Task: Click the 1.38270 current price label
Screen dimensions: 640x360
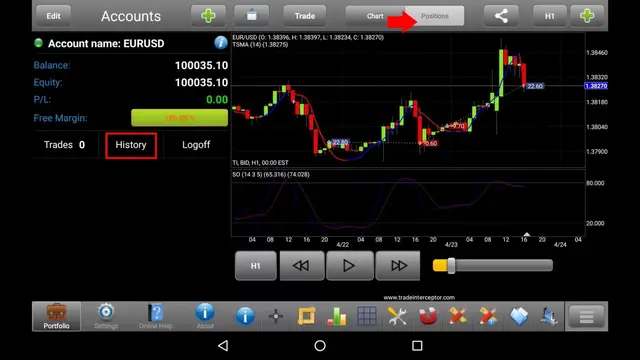Action: [596, 86]
